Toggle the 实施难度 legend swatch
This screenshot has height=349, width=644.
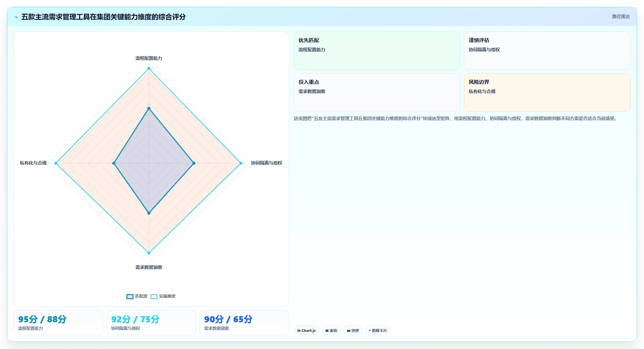click(154, 296)
